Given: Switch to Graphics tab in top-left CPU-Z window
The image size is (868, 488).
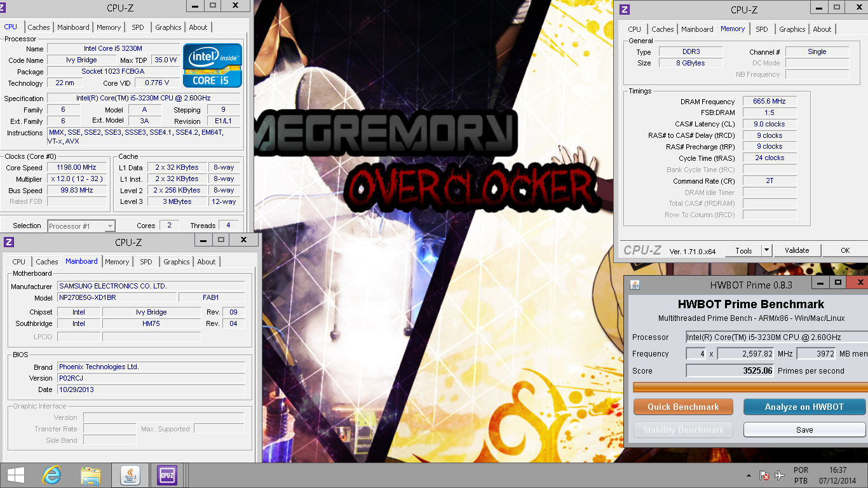Looking at the screenshot, I should click(168, 27).
